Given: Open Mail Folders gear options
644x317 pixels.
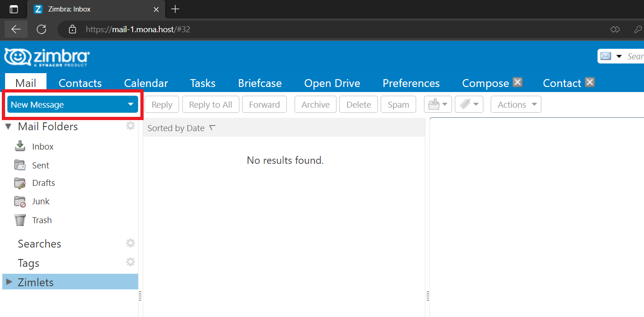Looking at the screenshot, I should pos(131,126).
